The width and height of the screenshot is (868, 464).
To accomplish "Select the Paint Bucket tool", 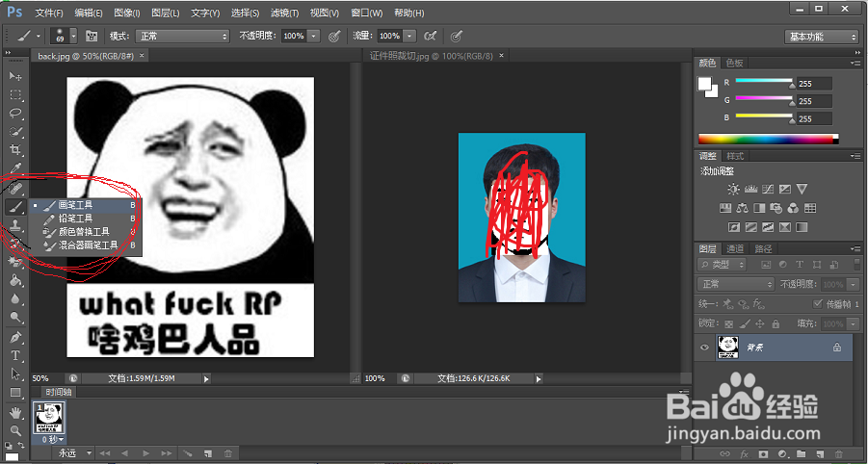I will pos(15,280).
